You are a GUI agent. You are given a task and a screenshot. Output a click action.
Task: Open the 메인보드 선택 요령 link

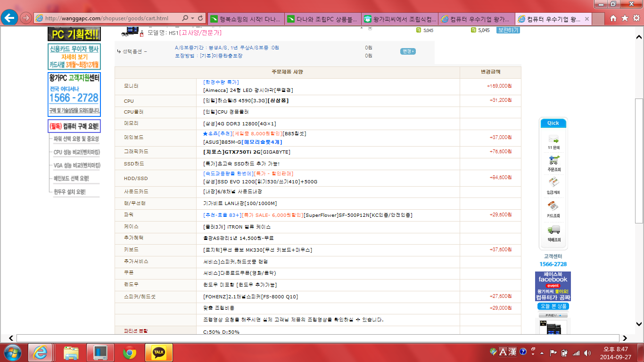[71, 179]
